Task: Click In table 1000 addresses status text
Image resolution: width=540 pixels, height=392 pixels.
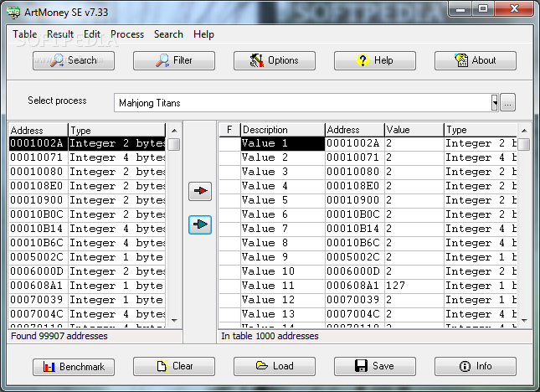Action: coord(270,336)
